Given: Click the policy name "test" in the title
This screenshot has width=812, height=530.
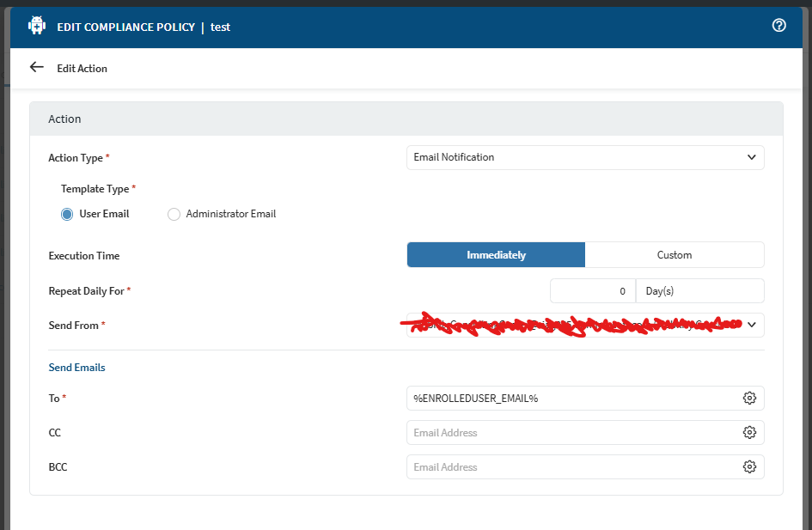Looking at the screenshot, I should [221, 27].
